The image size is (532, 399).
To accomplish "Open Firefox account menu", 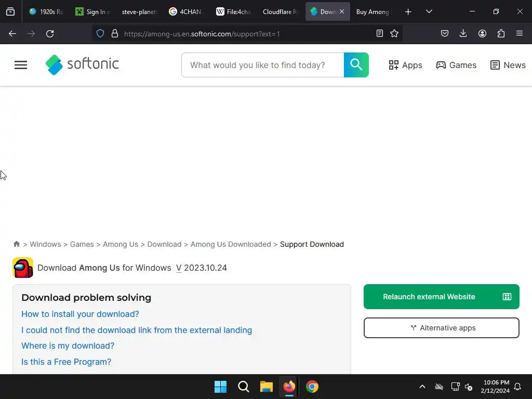I will point(482,33).
